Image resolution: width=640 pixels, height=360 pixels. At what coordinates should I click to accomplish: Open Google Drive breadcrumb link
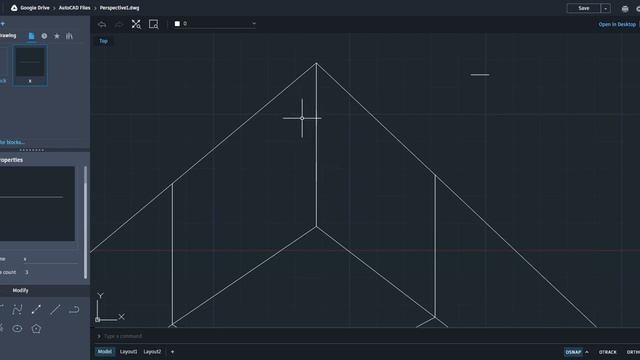[x=35, y=8]
